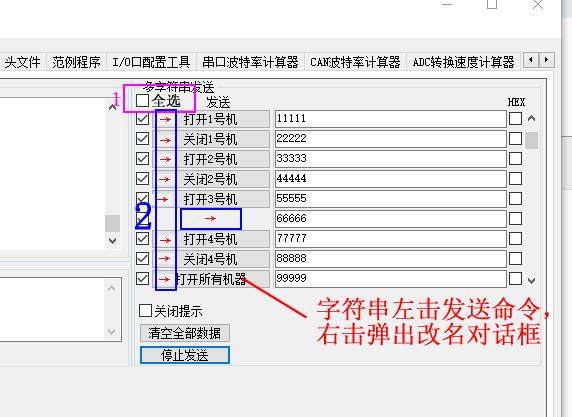This screenshot has height=417, width=572.
Task: Minimize the application window
Action: pos(447,4)
